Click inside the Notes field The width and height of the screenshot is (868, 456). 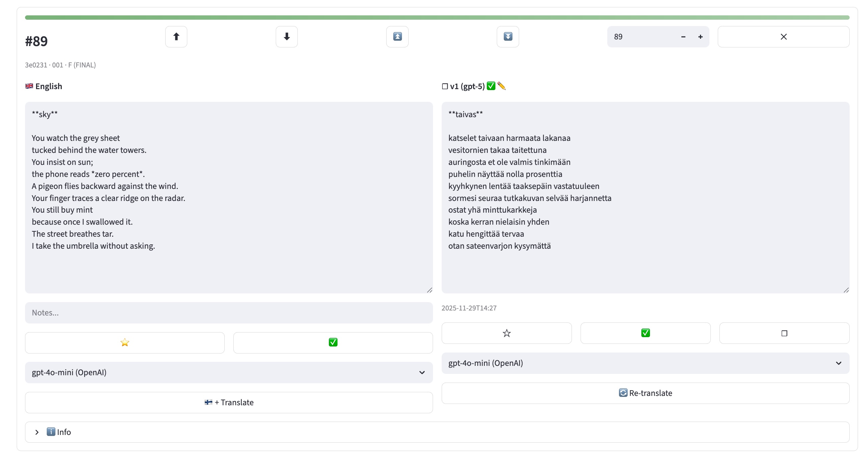(x=229, y=312)
